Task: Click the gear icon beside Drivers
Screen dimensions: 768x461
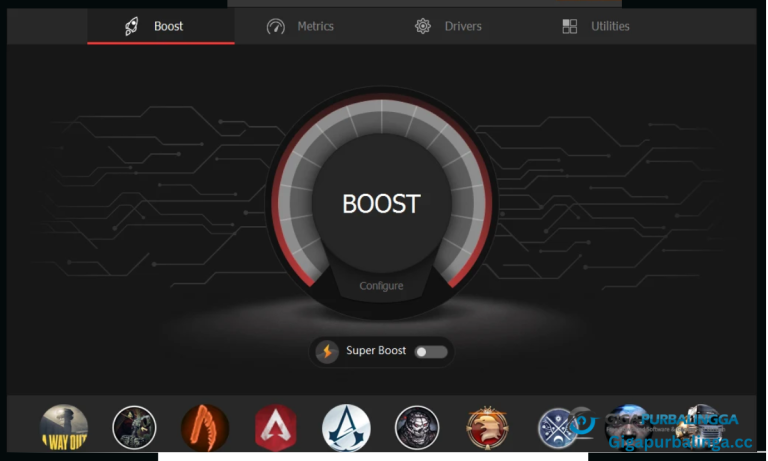Action: coord(423,26)
